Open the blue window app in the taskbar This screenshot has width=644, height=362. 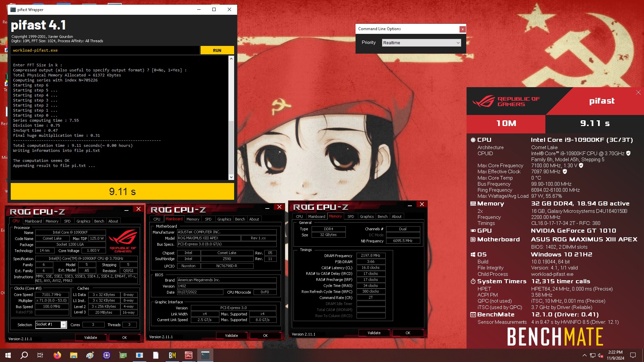point(140,355)
